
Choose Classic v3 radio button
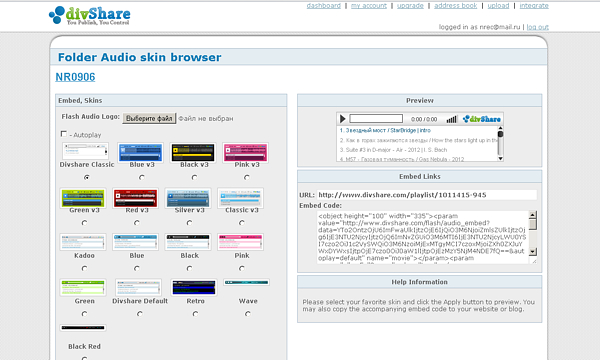(x=242, y=223)
